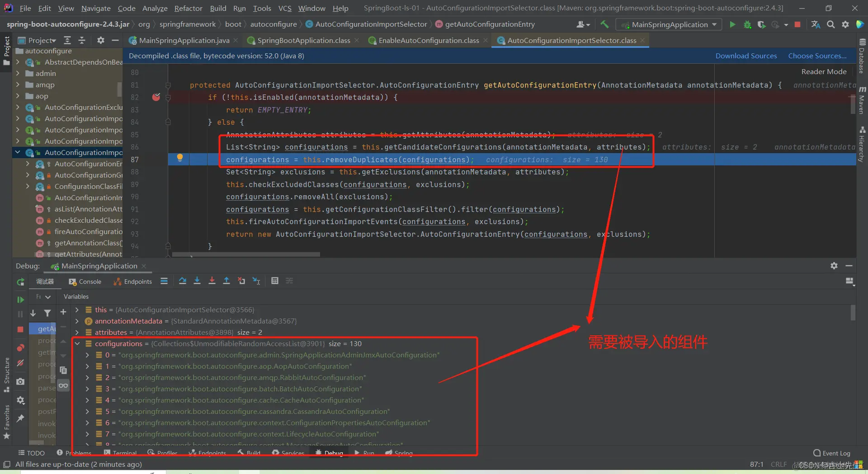Screen dimensions: 868x474
Task: Click the Download Sources link
Action: [x=746, y=56]
